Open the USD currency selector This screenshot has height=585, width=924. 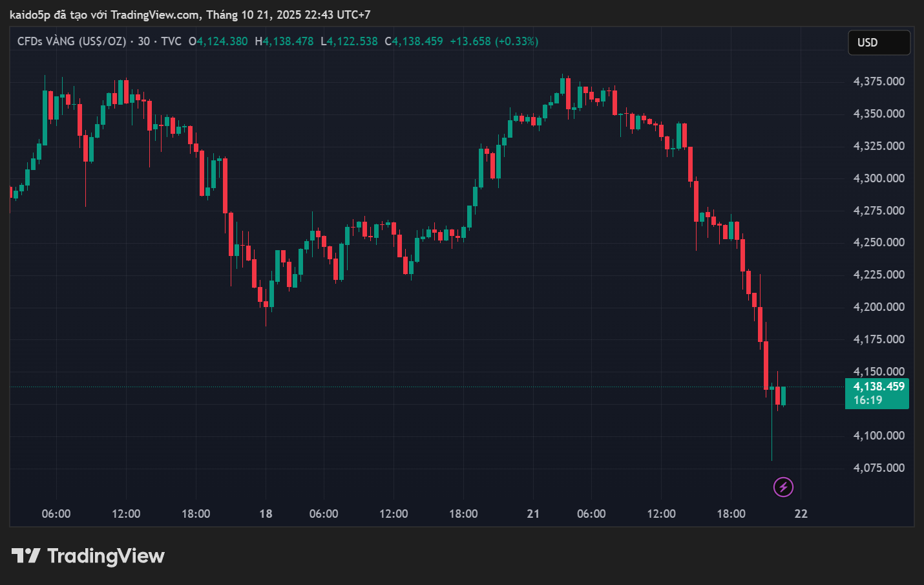[878, 43]
